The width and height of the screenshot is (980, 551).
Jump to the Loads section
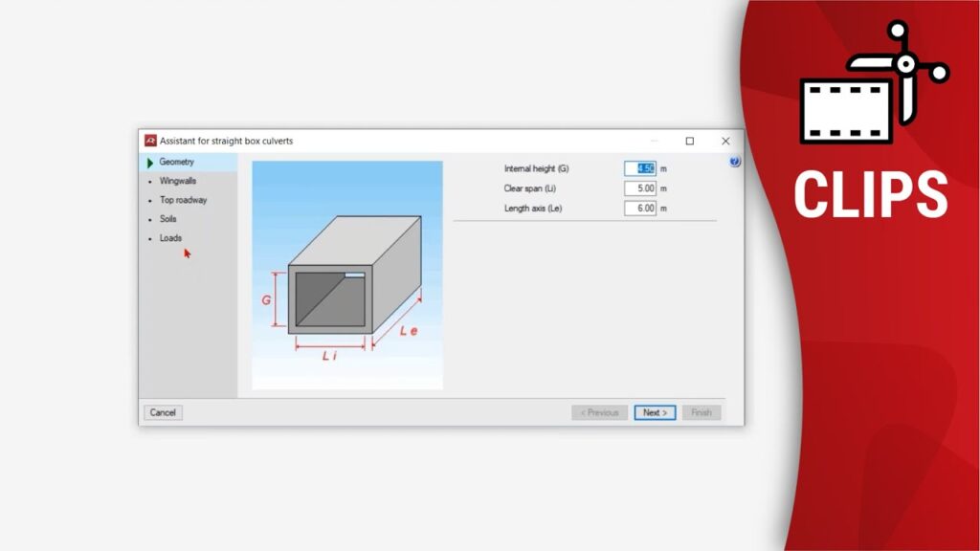[170, 238]
